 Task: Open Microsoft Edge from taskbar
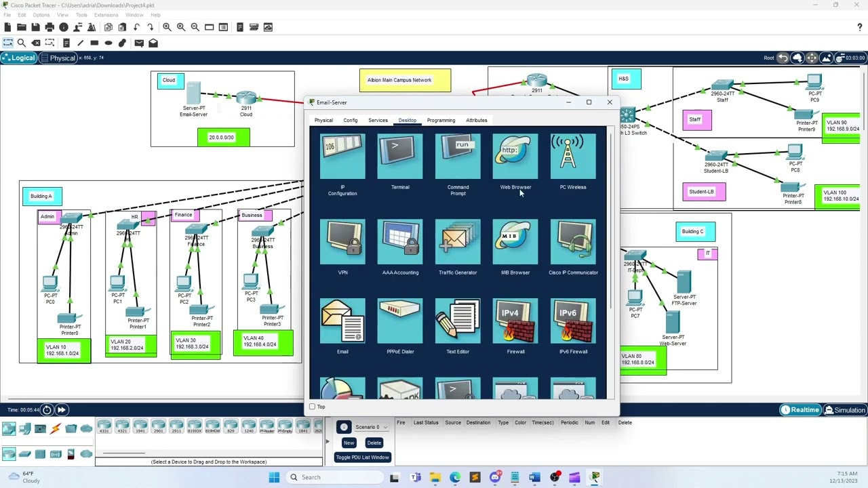click(455, 477)
